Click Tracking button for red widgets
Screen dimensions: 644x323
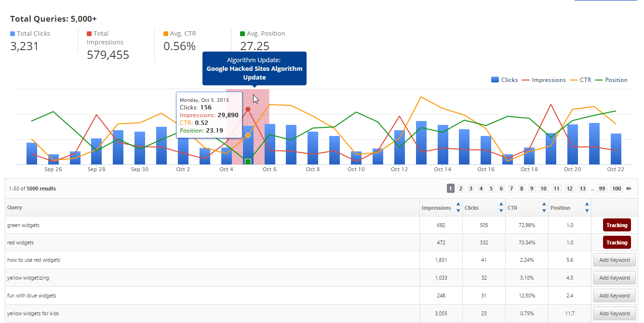coord(617,242)
